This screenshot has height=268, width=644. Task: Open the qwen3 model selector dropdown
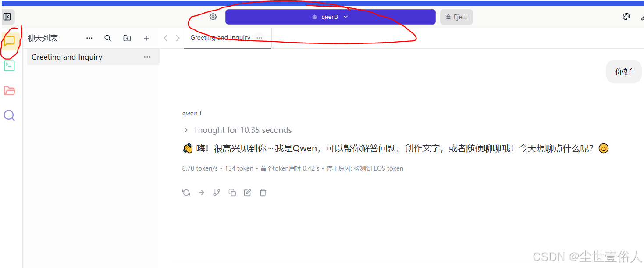click(330, 17)
